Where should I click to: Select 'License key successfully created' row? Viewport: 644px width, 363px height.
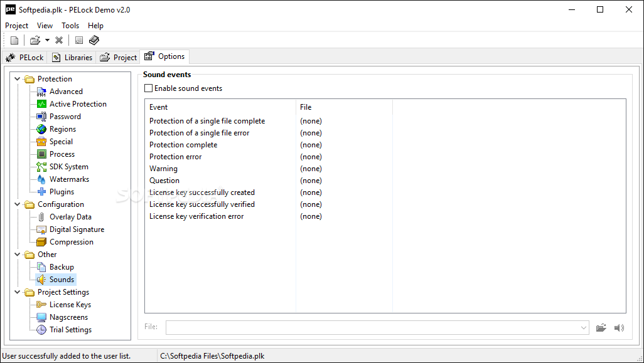[202, 192]
